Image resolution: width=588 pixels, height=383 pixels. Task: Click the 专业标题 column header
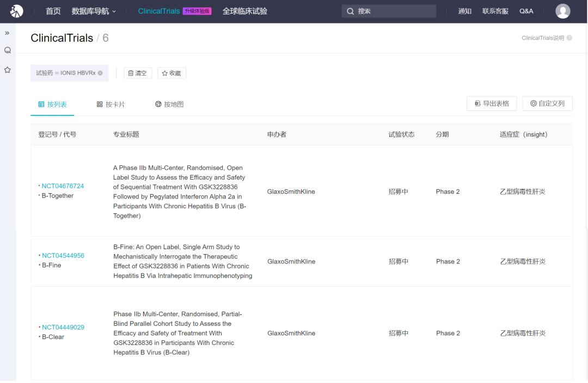[126, 134]
